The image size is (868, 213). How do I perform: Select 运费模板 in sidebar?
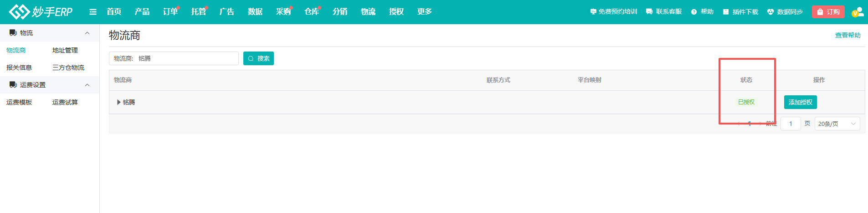pos(19,102)
